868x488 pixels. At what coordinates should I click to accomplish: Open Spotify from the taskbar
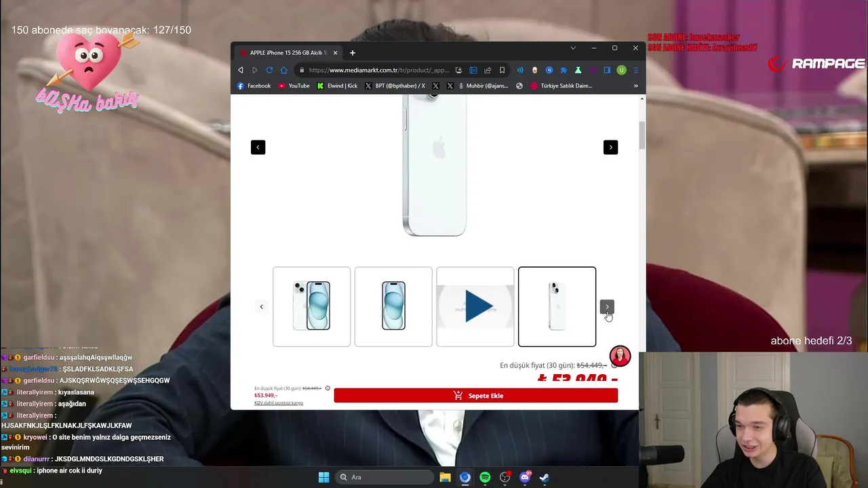point(485,477)
